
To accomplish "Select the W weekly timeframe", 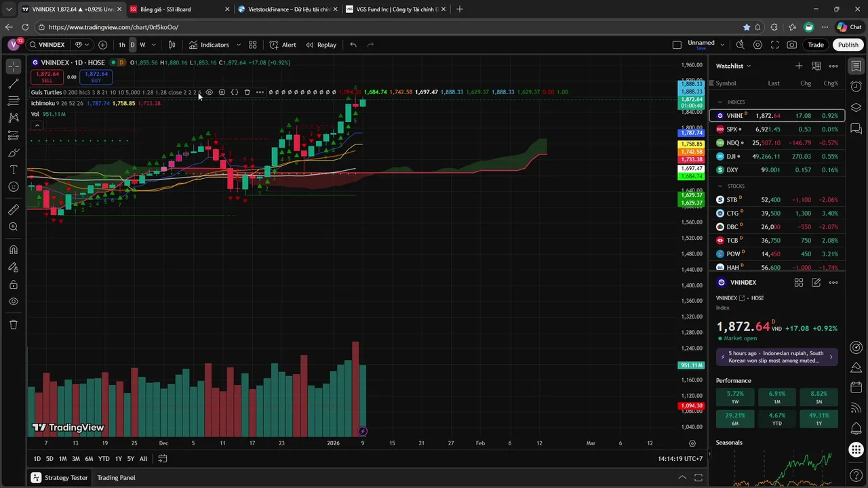I will (142, 45).
